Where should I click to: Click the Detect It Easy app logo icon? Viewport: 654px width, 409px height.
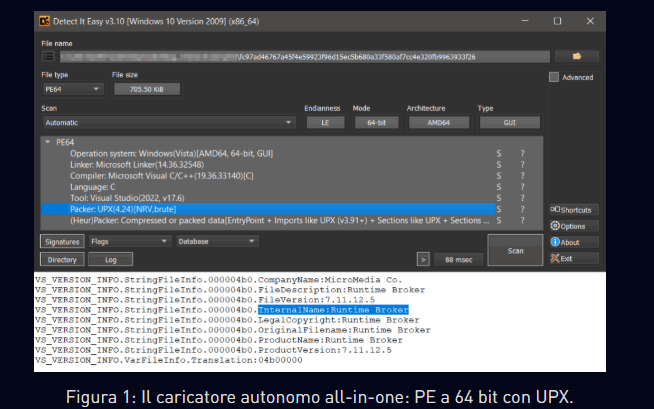tap(45, 21)
